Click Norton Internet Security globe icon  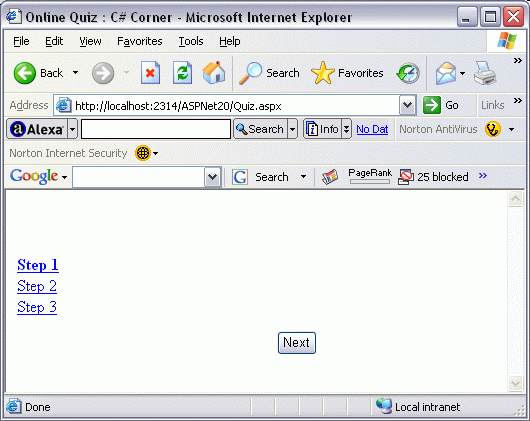pyautogui.click(x=143, y=153)
